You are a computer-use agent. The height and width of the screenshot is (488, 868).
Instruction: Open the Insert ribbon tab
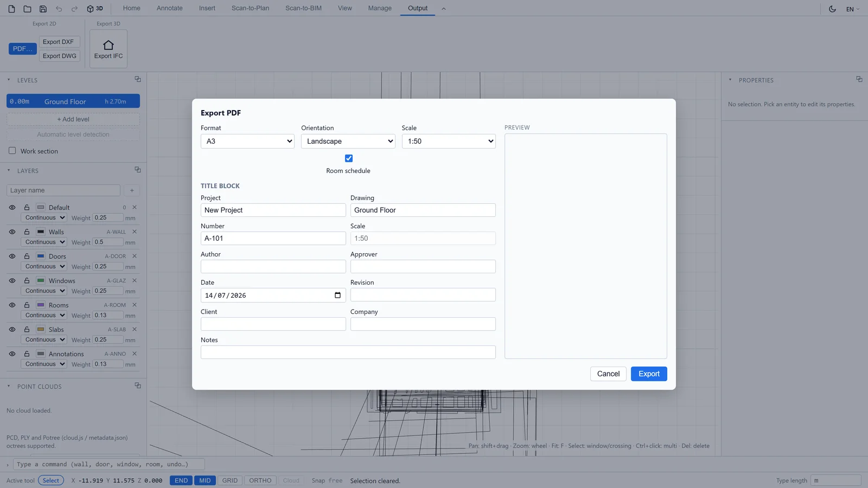(x=207, y=8)
